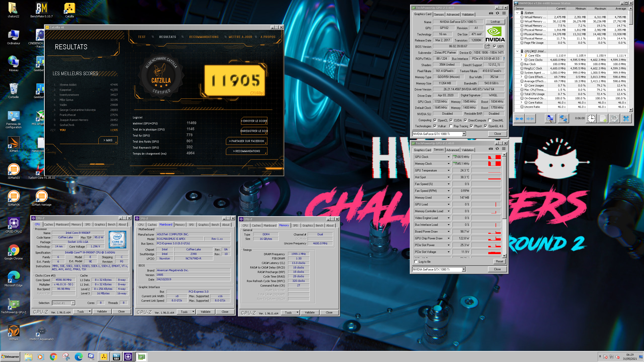Viewport: 644px width, 362px height.
Task: Toggle DirectCompute checkbox in GPU-Z
Action: (465, 120)
